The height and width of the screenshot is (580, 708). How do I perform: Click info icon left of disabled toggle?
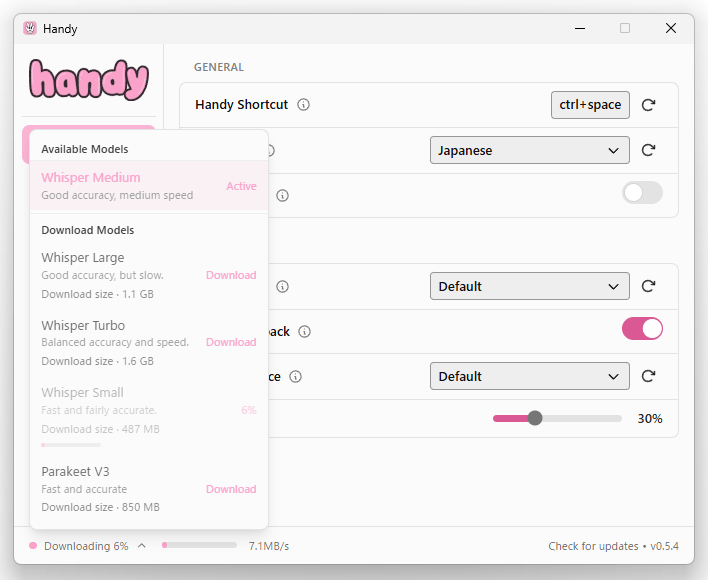click(283, 196)
